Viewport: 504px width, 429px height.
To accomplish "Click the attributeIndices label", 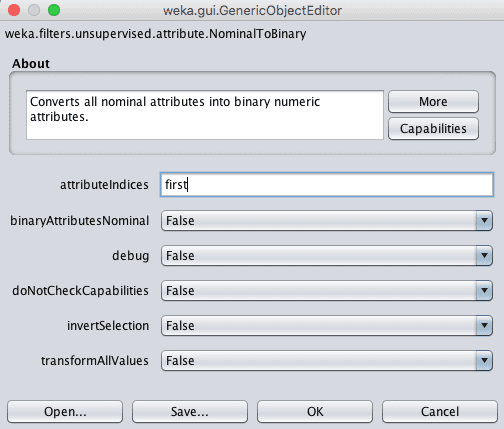I will (x=104, y=184).
